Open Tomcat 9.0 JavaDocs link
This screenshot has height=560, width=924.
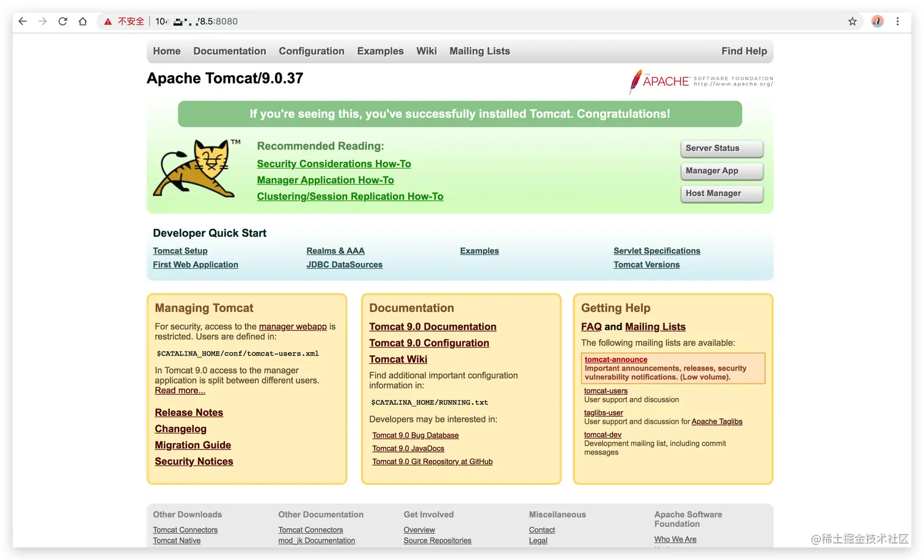408,449
